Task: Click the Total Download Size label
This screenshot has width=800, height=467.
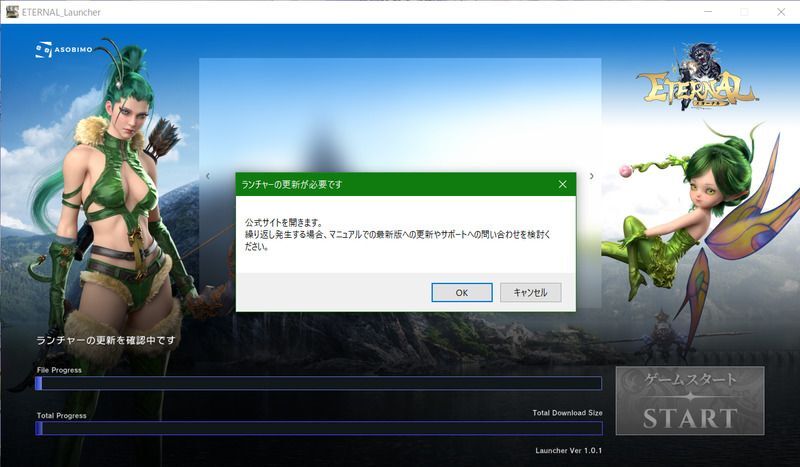Action: click(x=567, y=413)
